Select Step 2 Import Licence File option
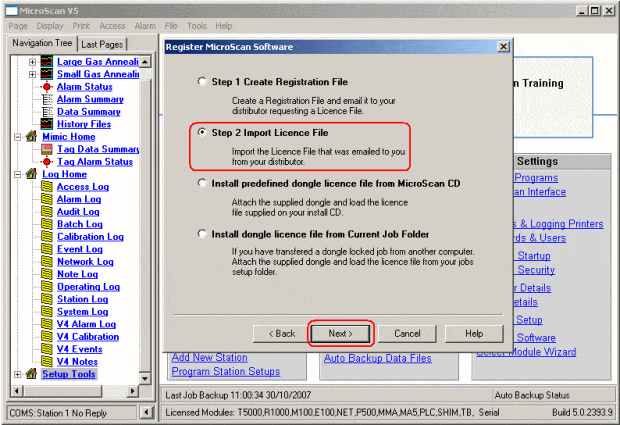This screenshot has width=620, height=425. pos(202,132)
